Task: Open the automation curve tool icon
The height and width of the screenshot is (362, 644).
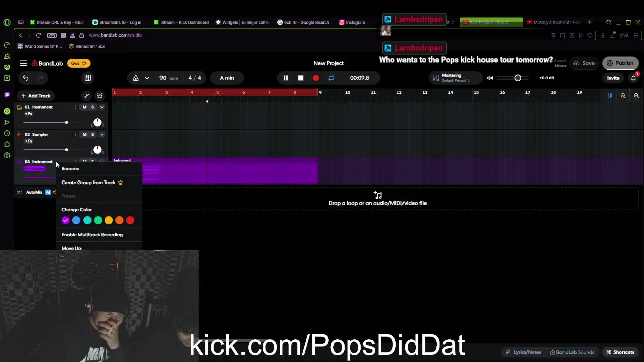Action: pyautogui.click(x=86, y=96)
